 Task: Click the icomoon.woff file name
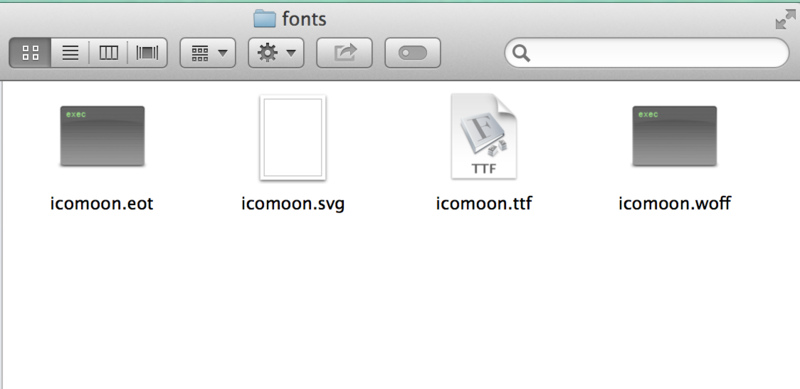click(674, 203)
